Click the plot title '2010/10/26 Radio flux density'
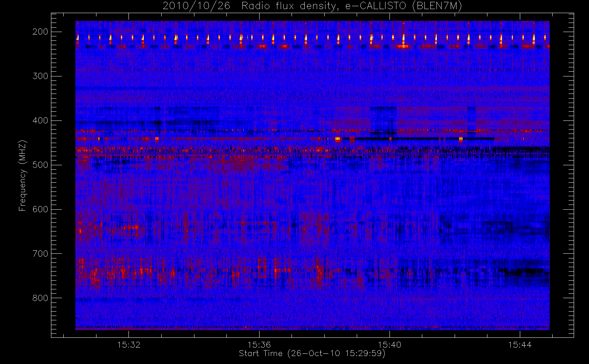Screen dimensions: 589x364 coord(312,6)
